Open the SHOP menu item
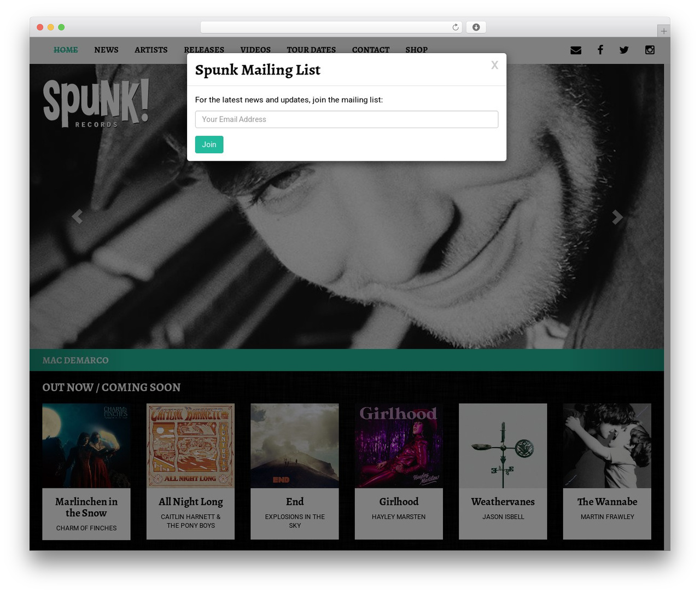The image size is (700, 593). pos(416,50)
